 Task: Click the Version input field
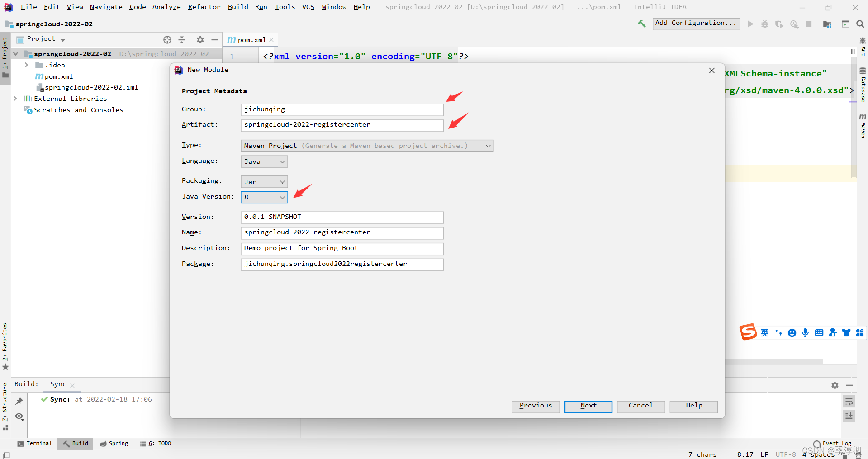342,217
